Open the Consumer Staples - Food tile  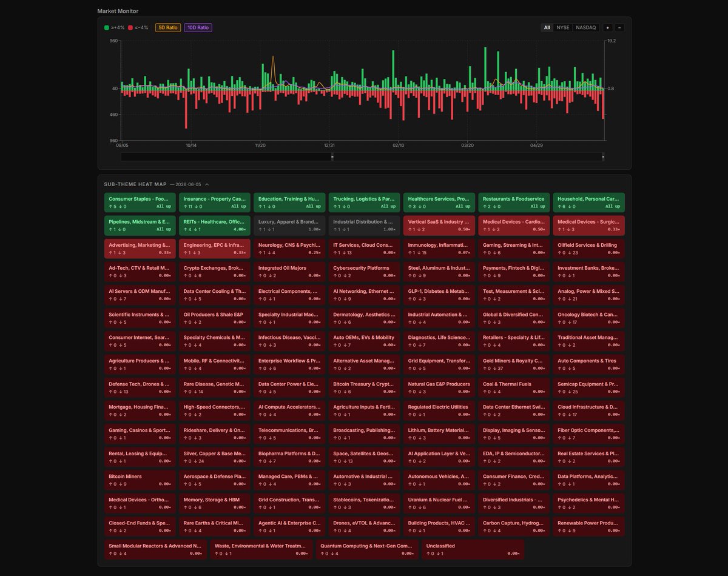[x=140, y=202]
